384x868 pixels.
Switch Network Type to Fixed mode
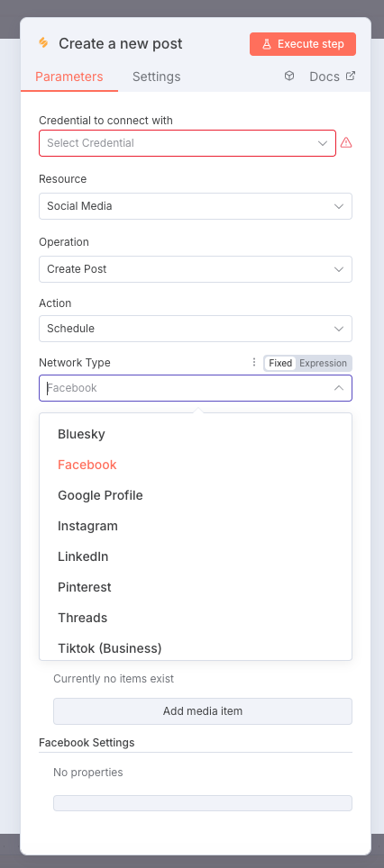(x=280, y=363)
